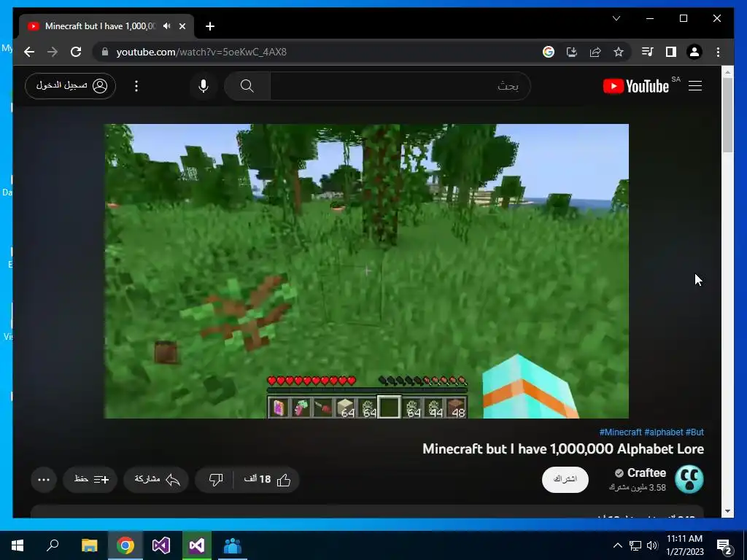Open the blue people app on taskbar
Screen dimensions: 747x560
233,545
